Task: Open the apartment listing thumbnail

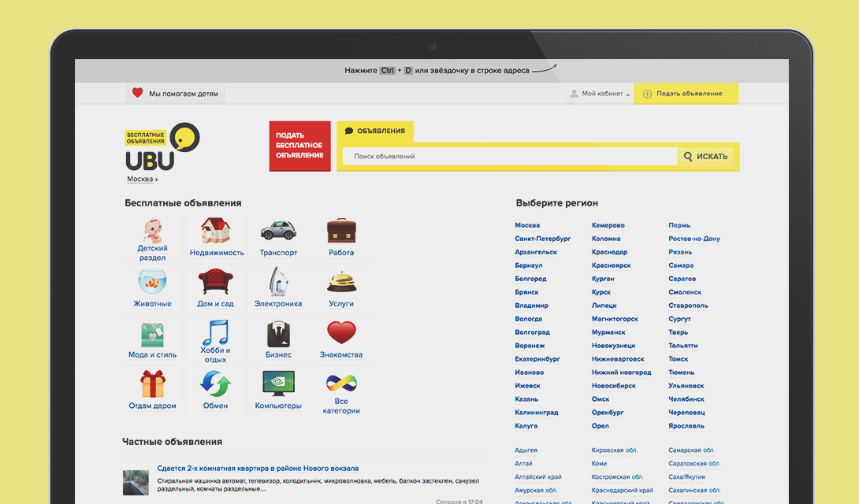Action: [136, 482]
